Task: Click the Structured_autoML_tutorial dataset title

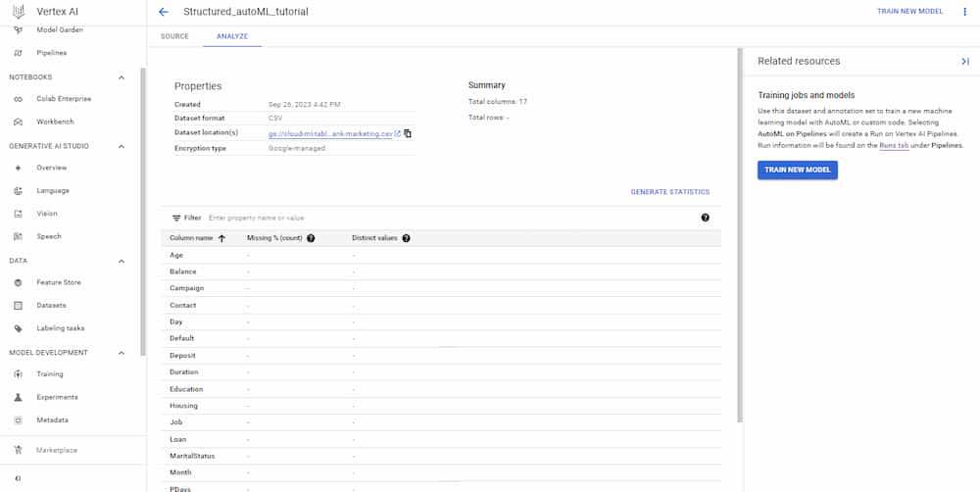Action: pos(246,12)
